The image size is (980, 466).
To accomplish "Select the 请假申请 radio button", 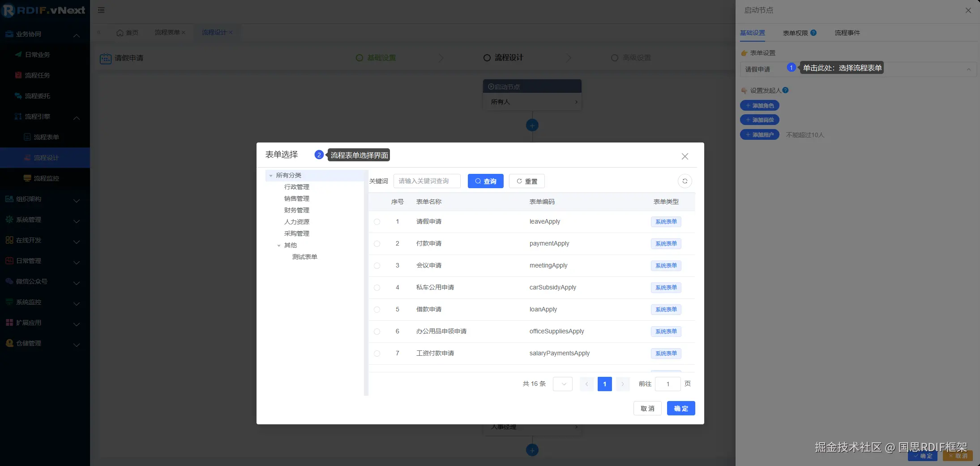I will tap(377, 222).
